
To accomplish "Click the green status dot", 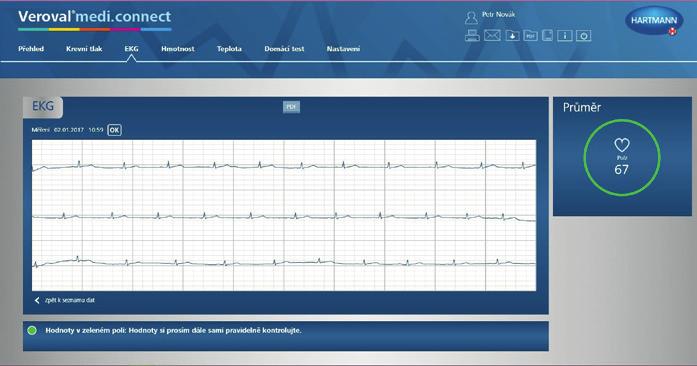I will (32, 330).
